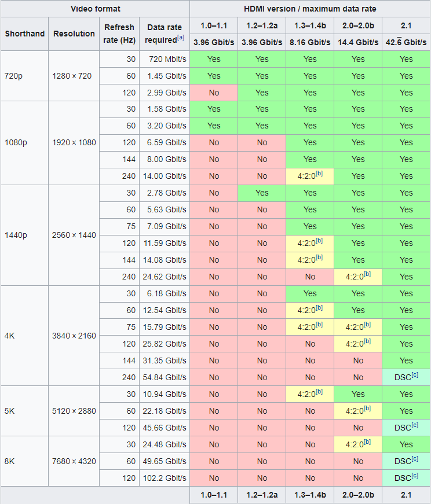Click footnote [b] in 1080p 240 Hz row
This screenshot has height=504, width=431.
(x=319, y=174)
